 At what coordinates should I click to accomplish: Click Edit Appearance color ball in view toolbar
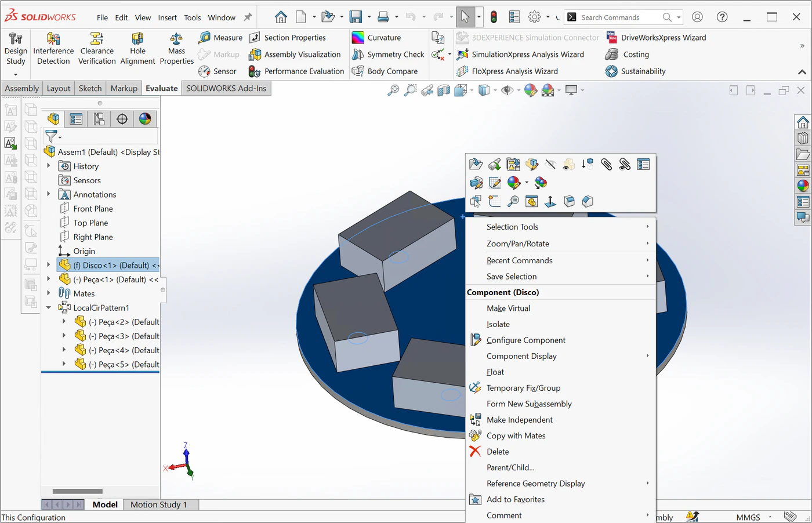point(530,90)
